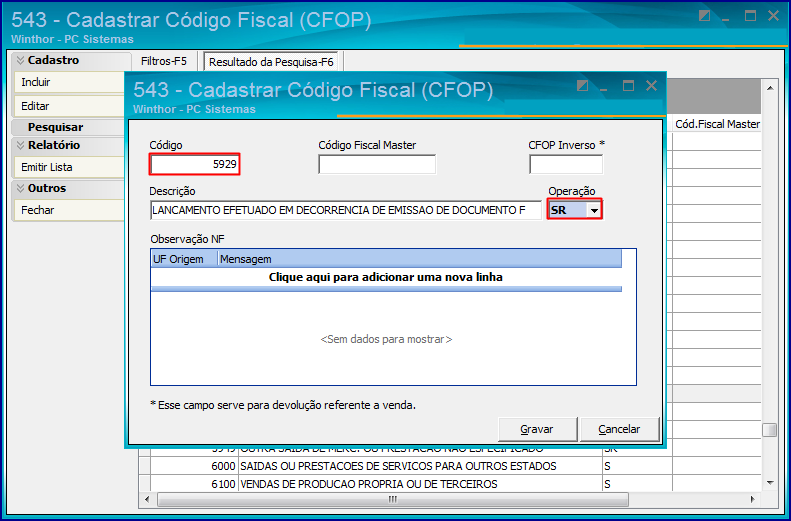Click Editar in the Cadastro panel
This screenshot has height=521, width=791.
pos(69,106)
